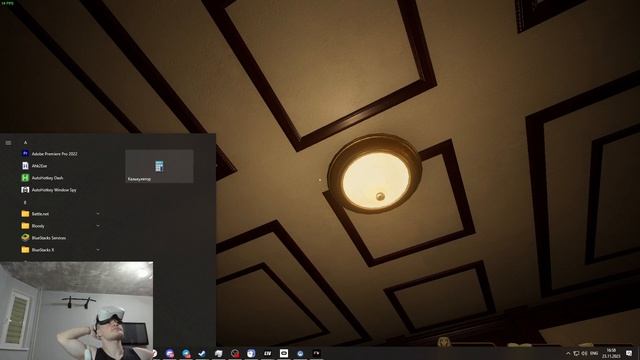
Task: Show hidden system tray icons
Action: pos(568,353)
